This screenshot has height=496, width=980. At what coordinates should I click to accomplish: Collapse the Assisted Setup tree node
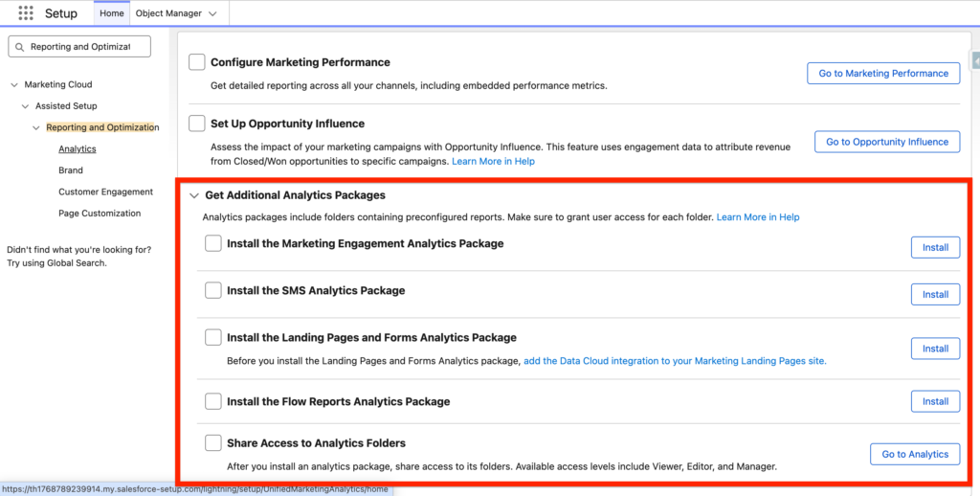click(25, 106)
